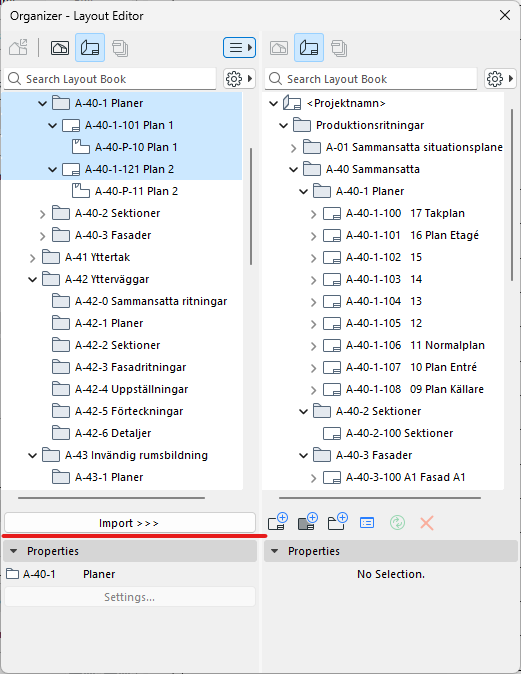Click the New Master Layout icon
Image resolution: width=521 pixels, height=674 pixels.
(307, 521)
